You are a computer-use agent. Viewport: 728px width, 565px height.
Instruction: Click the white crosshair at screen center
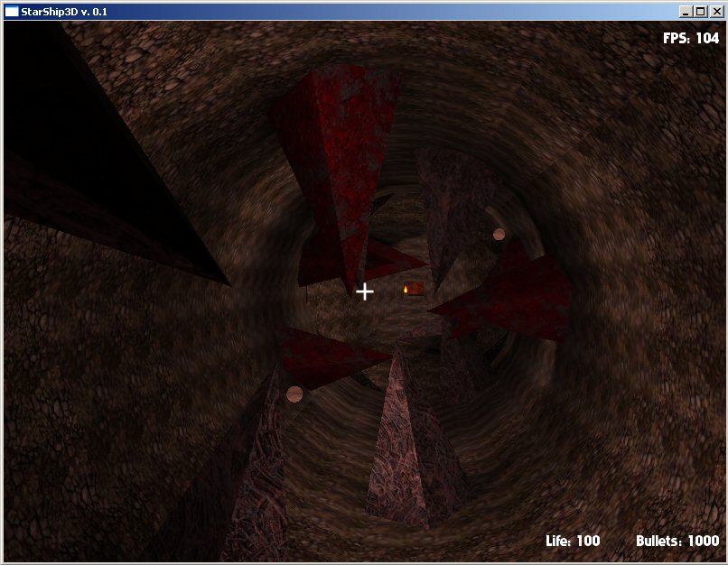(x=365, y=292)
